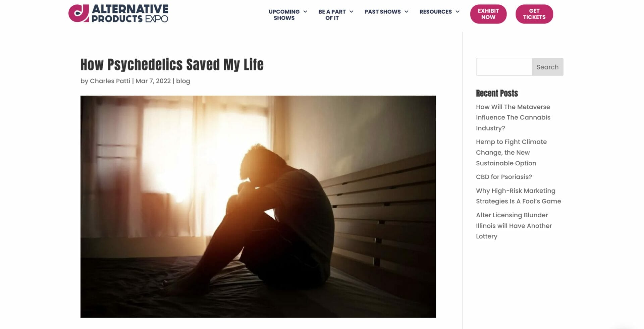Screen dimensions: 644x329
Task: Expand the Upcoming Shows chevron
Action: tap(305, 12)
